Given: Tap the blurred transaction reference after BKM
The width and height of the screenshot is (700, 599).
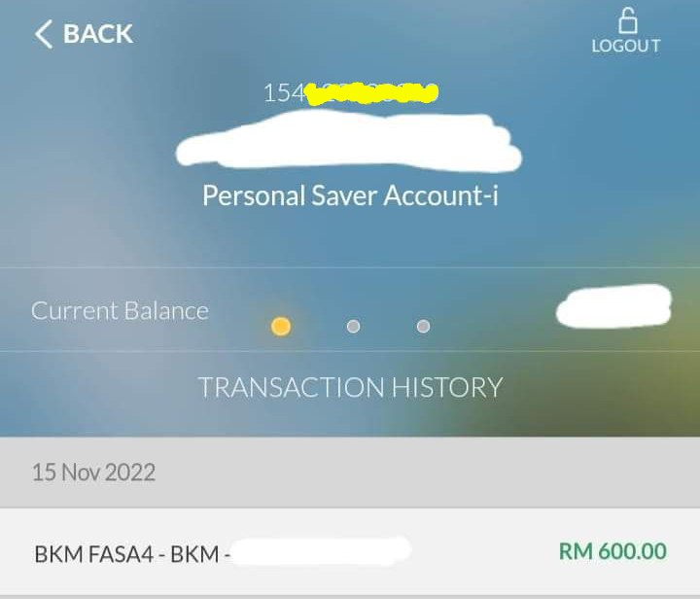Looking at the screenshot, I should click(321, 551).
